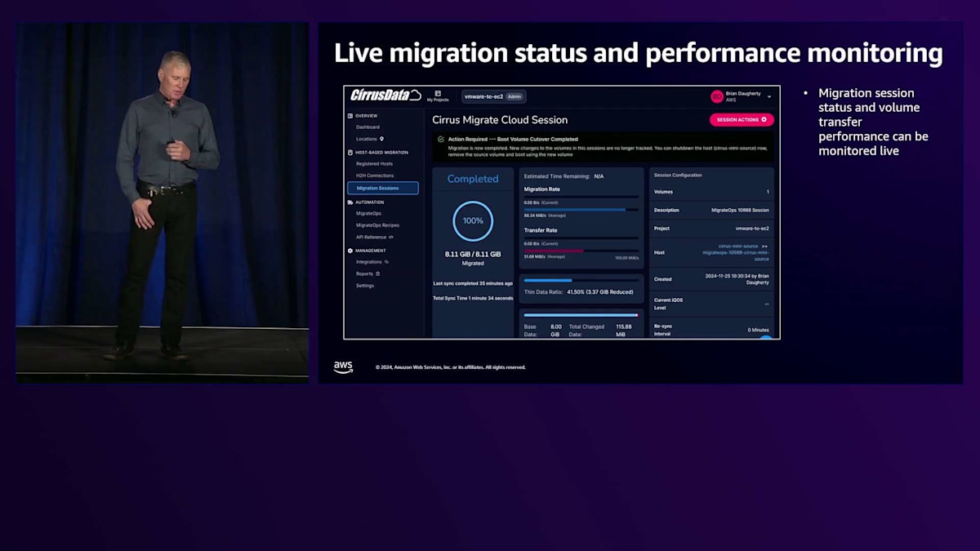Expand the Brian Daugherty account menu chevron
Viewport: 980px width, 551px height.
click(768, 97)
